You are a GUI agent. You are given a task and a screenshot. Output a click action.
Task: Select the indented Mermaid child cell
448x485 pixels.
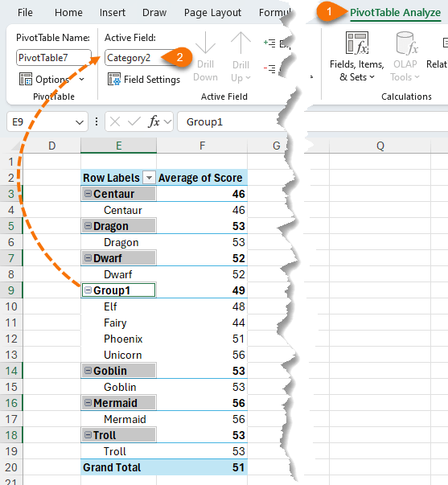pos(118,419)
